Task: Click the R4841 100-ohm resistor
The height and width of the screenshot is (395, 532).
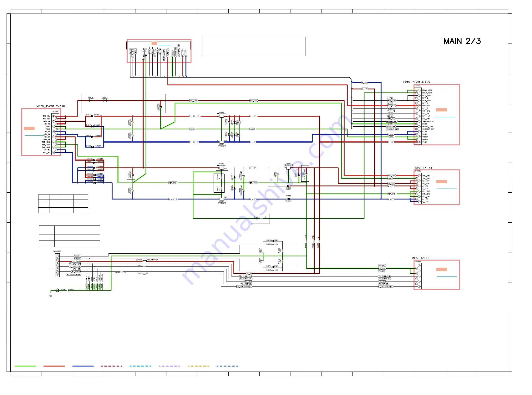Action: tap(272, 245)
